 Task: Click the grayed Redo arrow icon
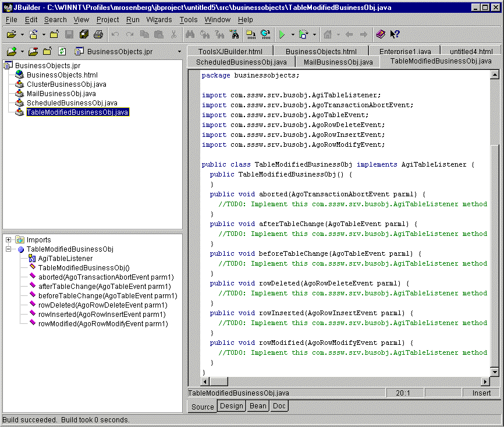tap(130, 34)
